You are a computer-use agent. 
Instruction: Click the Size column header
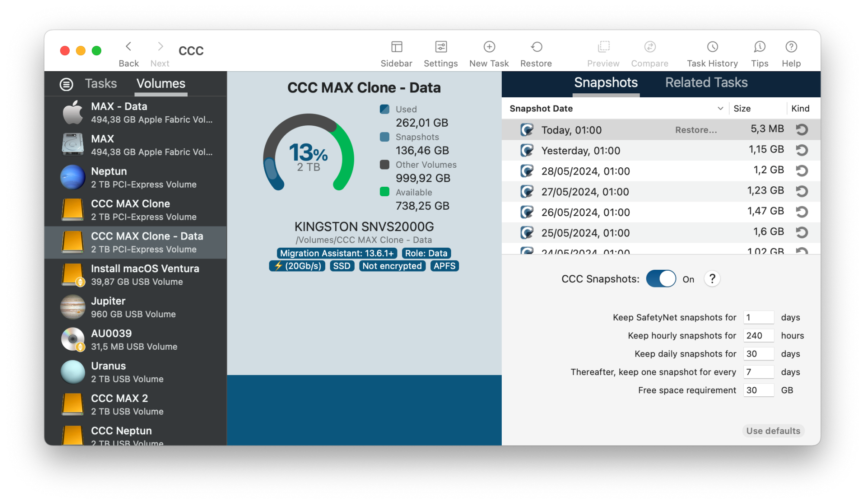742,108
